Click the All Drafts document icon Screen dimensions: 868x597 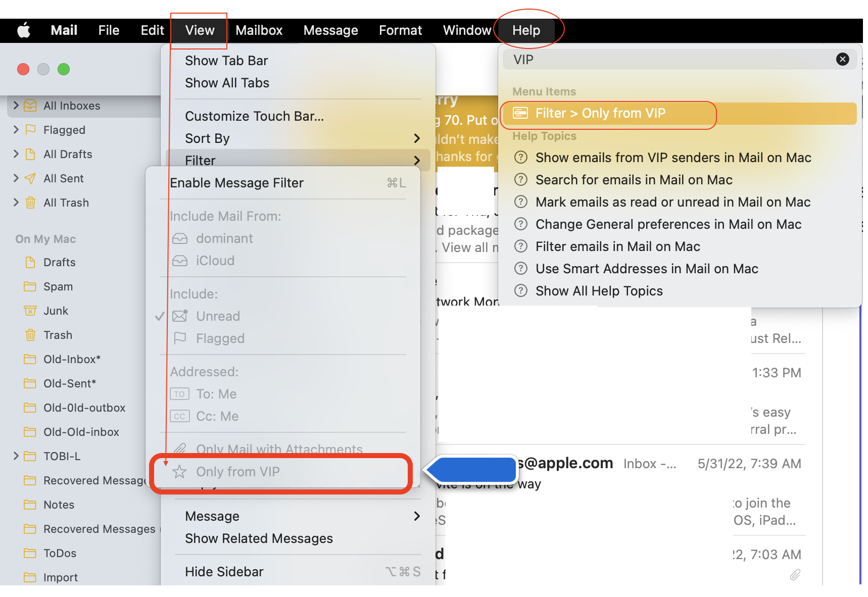(30, 154)
